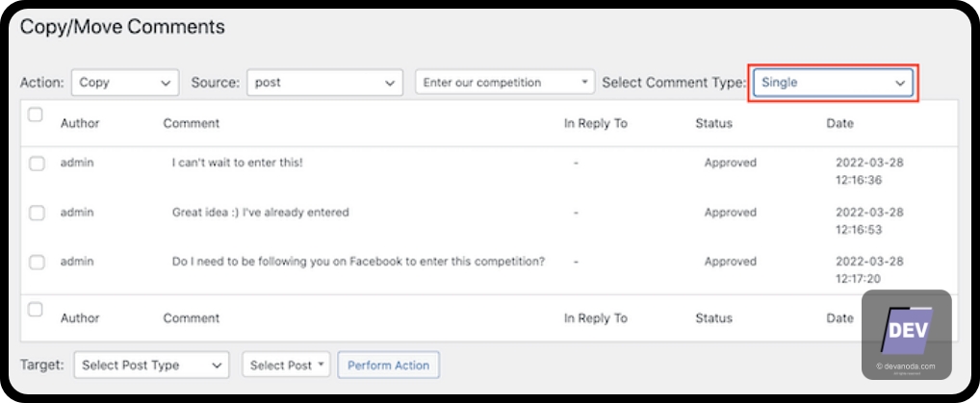
Task: Click the DEV devanoda.com logo badge
Action: (x=906, y=335)
